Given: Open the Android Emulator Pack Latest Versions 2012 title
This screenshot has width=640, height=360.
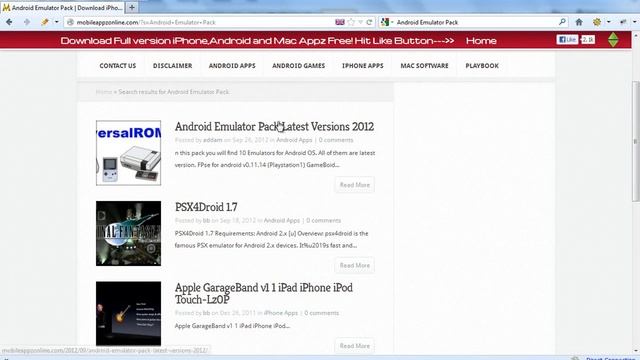Looking at the screenshot, I should coord(274,127).
